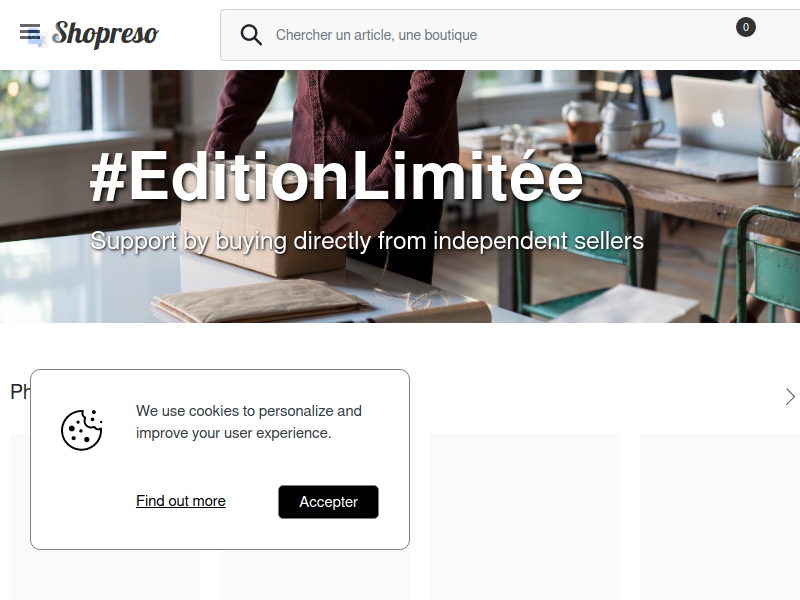Screen dimensions: 800x600
Task: Click the cookie icon in the consent box
Action: coord(82,430)
